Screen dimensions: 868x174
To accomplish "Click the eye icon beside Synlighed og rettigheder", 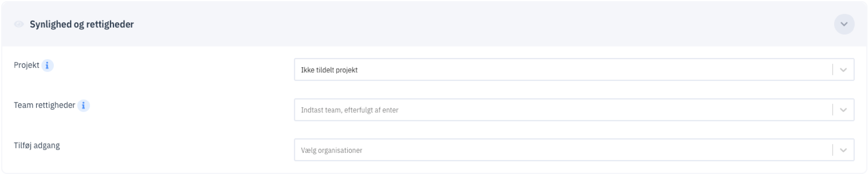I will tap(19, 24).
